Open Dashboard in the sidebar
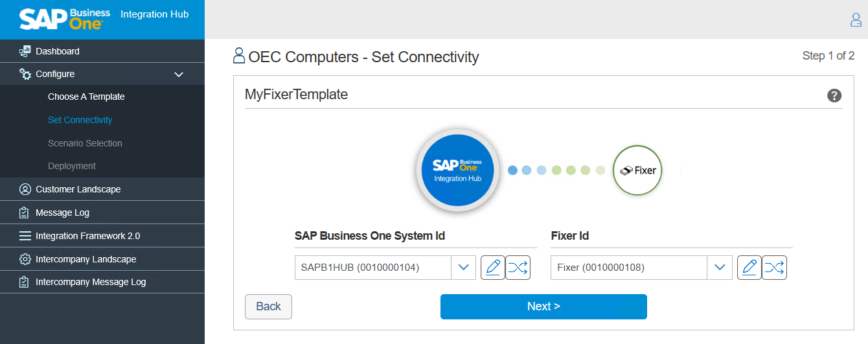This screenshot has height=344, width=868. tap(58, 51)
